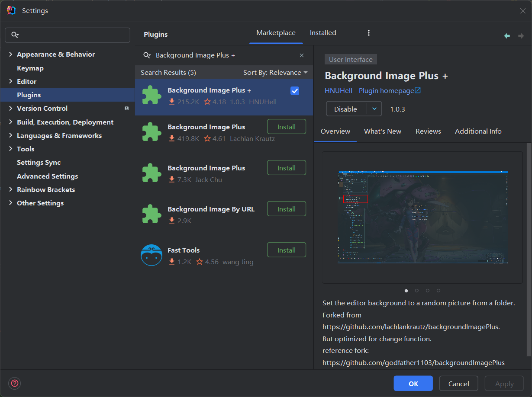The image size is (532, 397).
Task: Expand the Version Control settings group
Action: [x=10, y=109]
